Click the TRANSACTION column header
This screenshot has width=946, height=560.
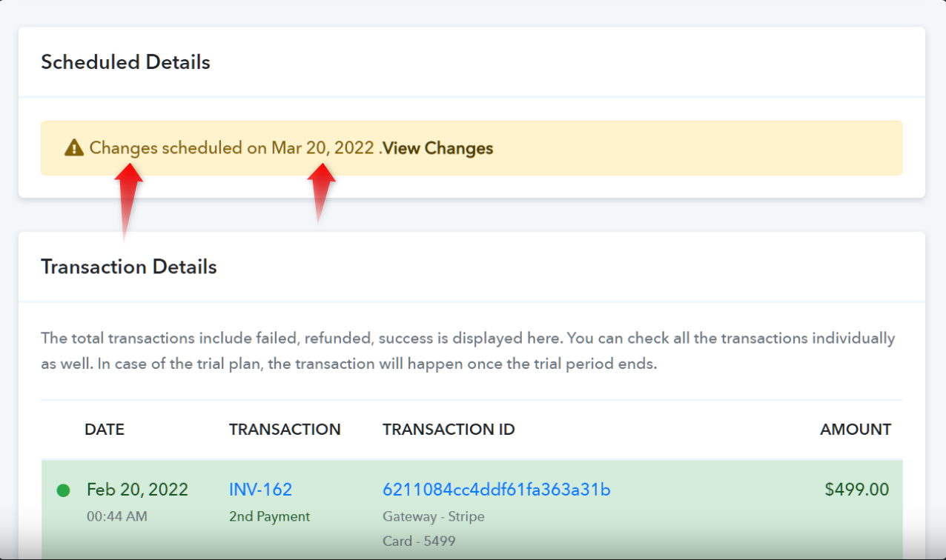[x=285, y=430]
